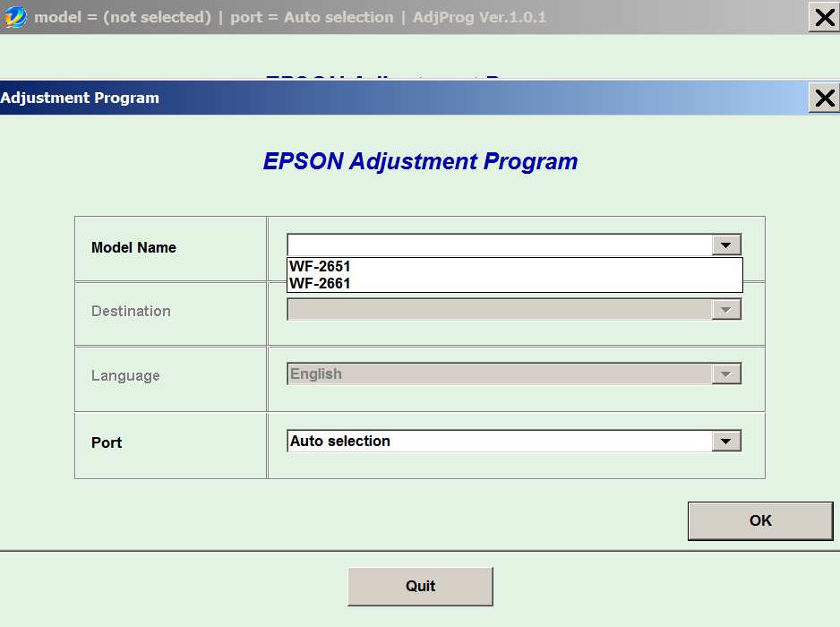Close the Adjustment Program dialog
The height and width of the screenshot is (627, 840).
click(823, 98)
